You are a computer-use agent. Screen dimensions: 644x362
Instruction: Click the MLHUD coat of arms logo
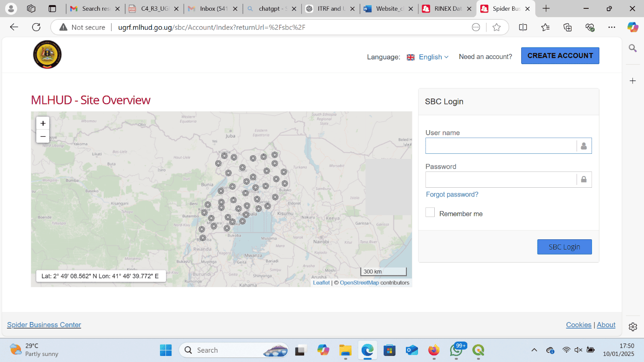[x=47, y=55]
